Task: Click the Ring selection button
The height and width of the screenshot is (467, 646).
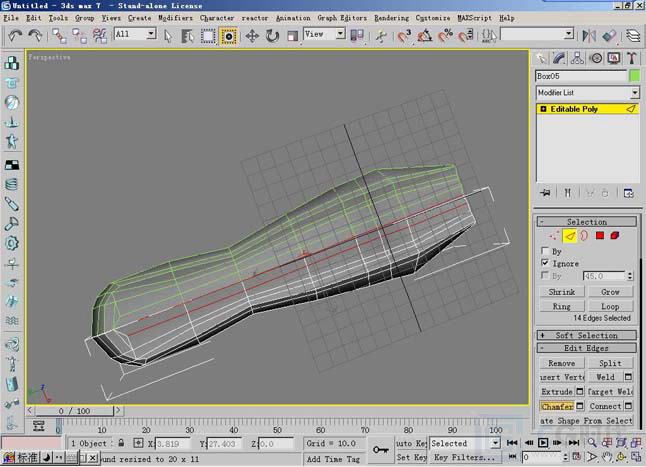Action: (562, 306)
